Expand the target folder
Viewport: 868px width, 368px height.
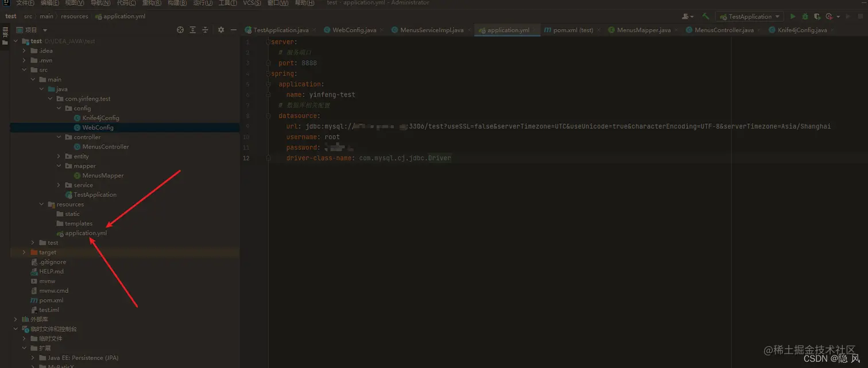click(x=24, y=252)
